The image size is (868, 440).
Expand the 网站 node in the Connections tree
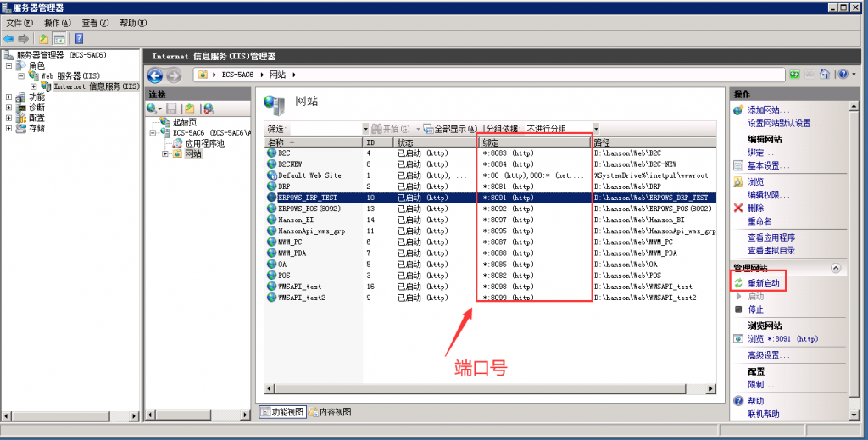pyautogui.click(x=165, y=153)
